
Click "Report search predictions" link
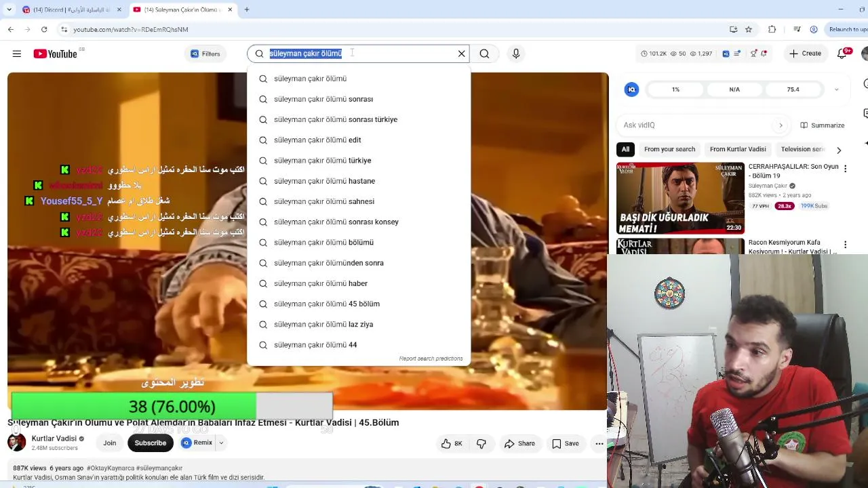pos(431,359)
